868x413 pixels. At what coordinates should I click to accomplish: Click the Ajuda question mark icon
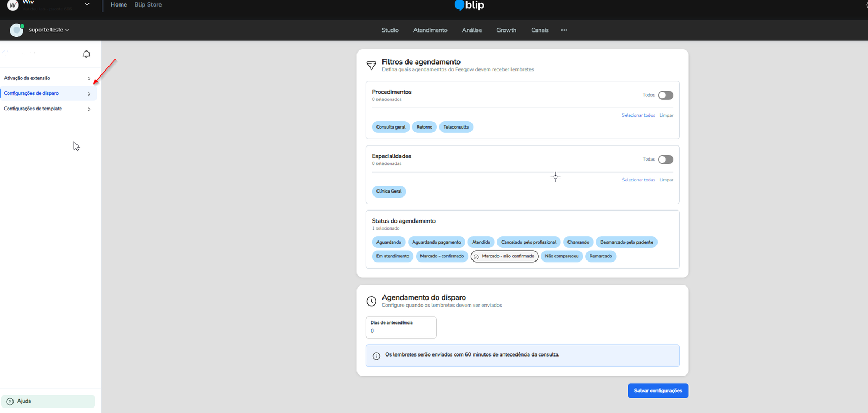point(10,402)
